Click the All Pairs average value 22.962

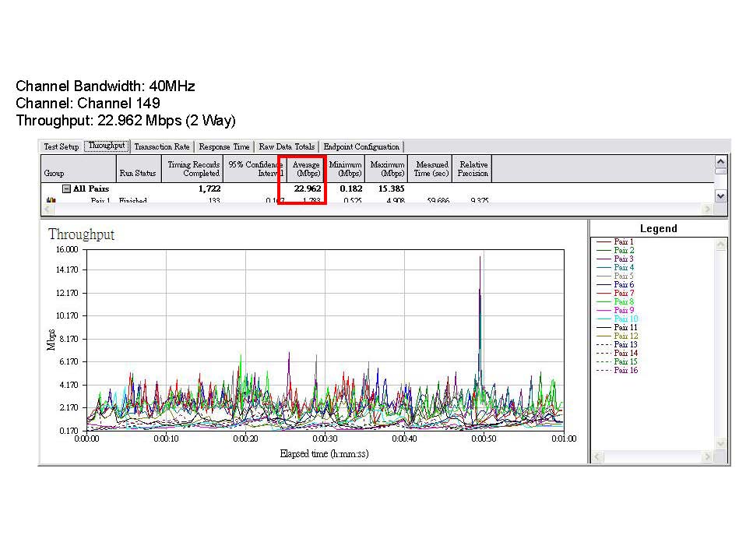(308, 189)
